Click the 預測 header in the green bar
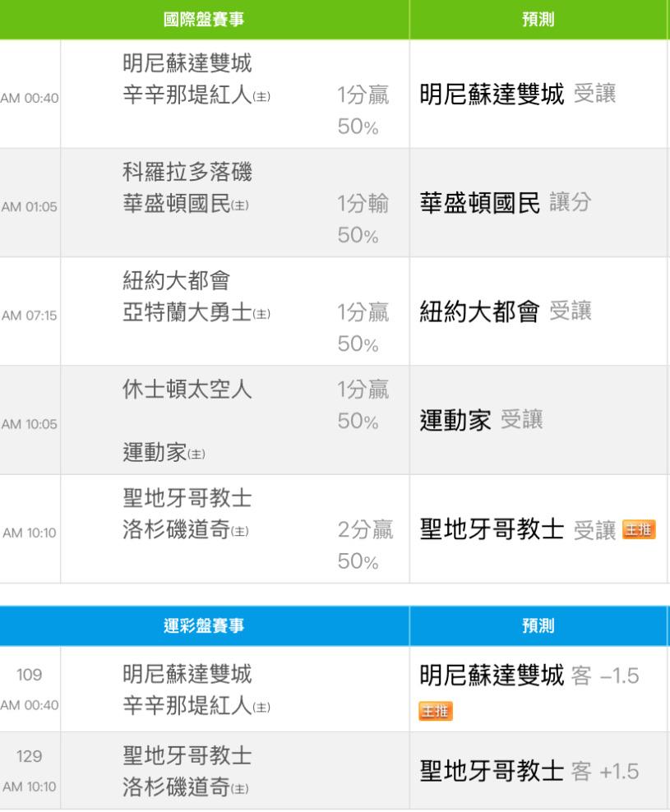The width and height of the screenshot is (670, 812). 538,20
